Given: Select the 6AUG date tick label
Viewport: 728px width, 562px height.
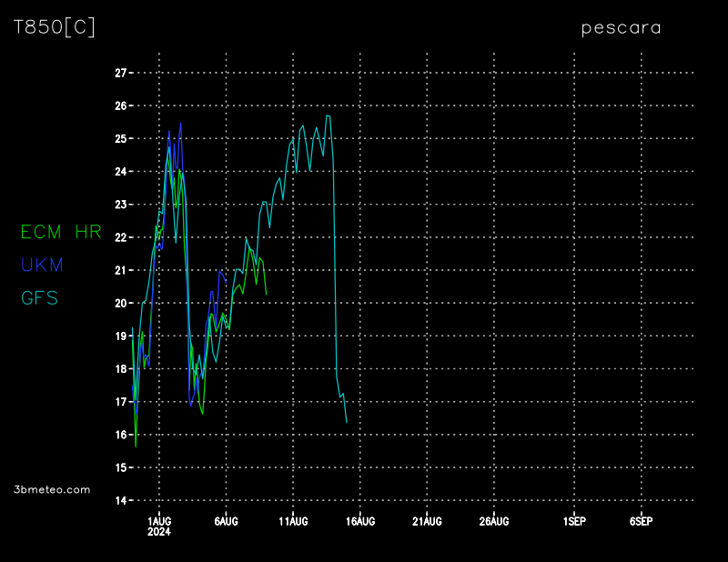Looking at the screenshot, I should tap(226, 521).
